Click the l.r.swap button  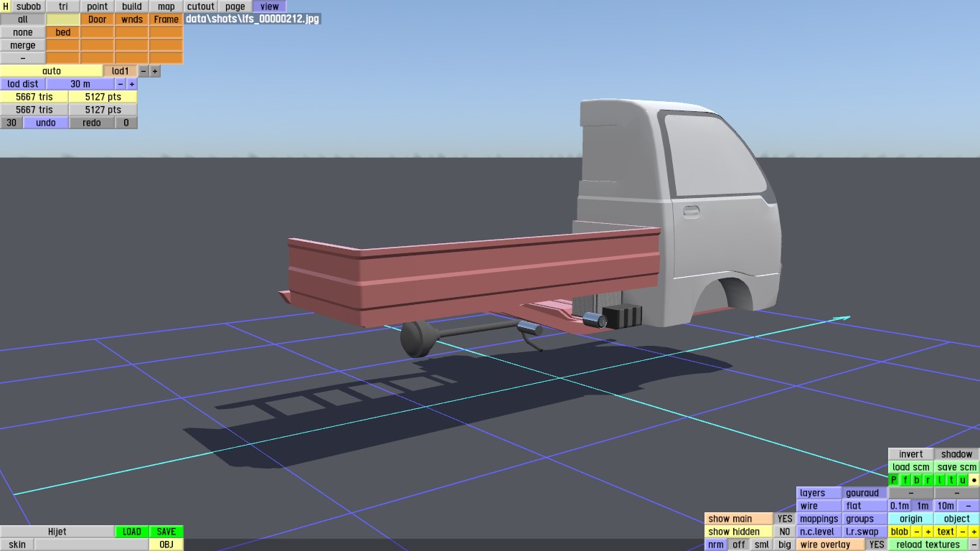pos(865,532)
